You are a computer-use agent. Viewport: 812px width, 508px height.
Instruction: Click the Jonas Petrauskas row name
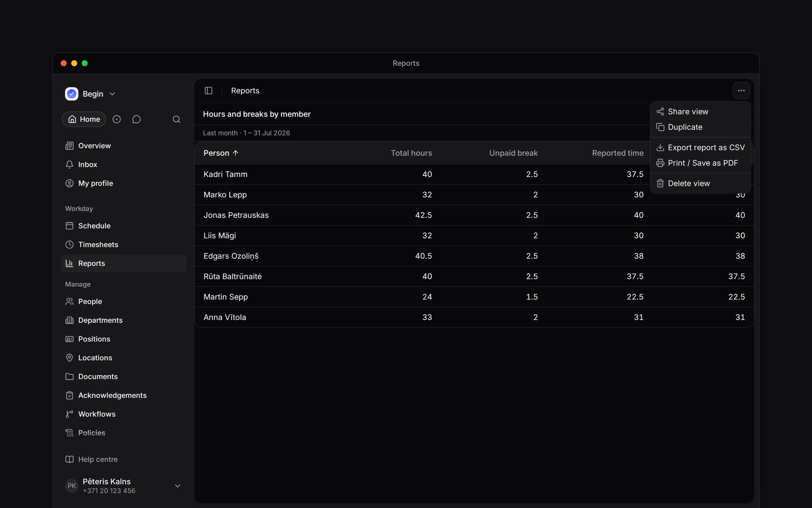coord(236,215)
